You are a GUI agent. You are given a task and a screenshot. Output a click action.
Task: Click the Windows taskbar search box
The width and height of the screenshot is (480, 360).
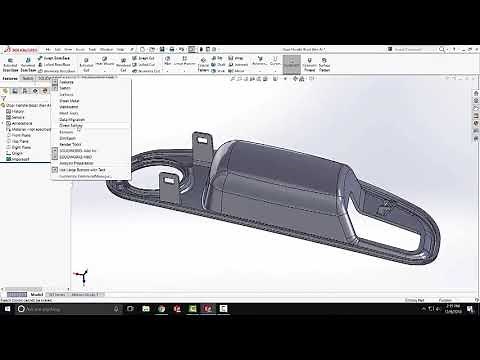tap(68, 309)
